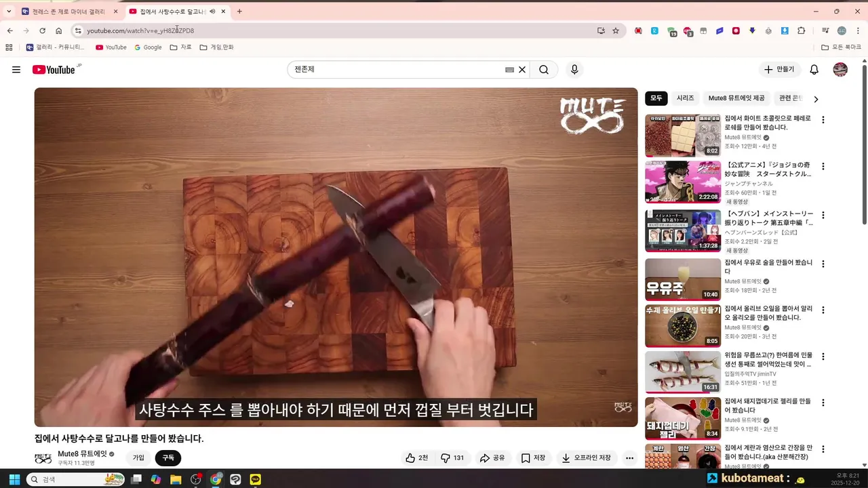The height and width of the screenshot is (488, 868).
Task: Open the browser home page
Action: [x=59, y=30]
